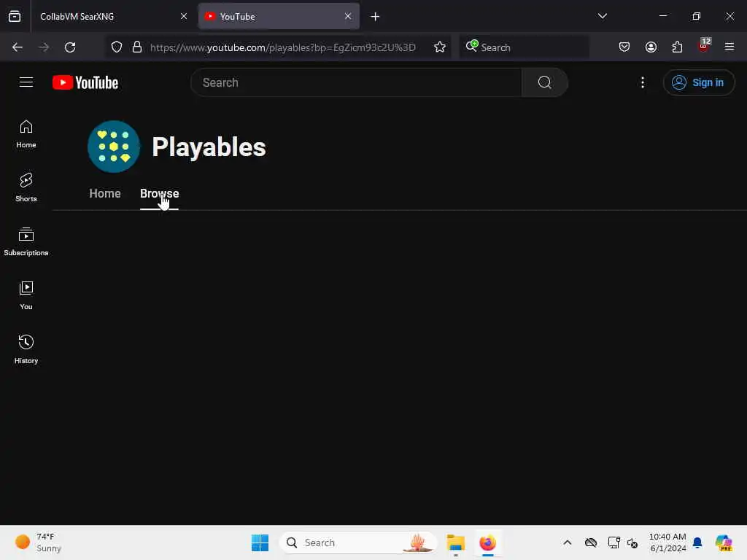The image size is (747, 560).
Task: Open Subscriptions in the sidebar
Action: pyautogui.click(x=26, y=242)
